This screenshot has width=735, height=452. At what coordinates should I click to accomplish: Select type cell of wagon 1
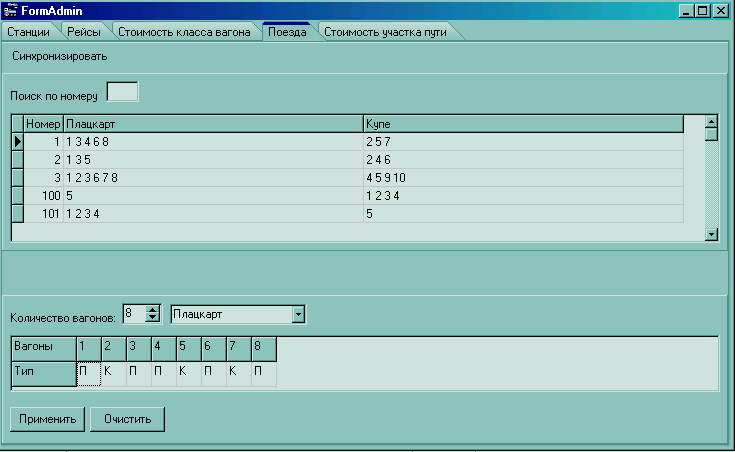point(89,374)
